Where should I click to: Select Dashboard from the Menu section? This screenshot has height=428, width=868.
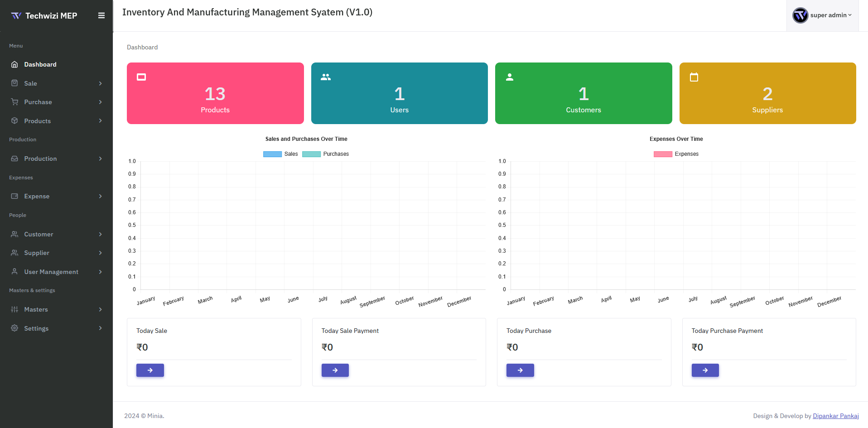click(40, 64)
